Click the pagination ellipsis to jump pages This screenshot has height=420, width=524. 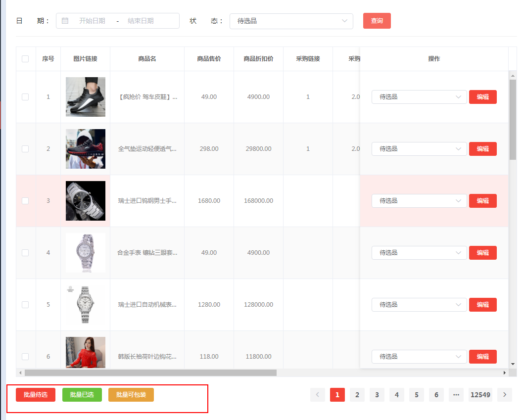[x=456, y=395]
